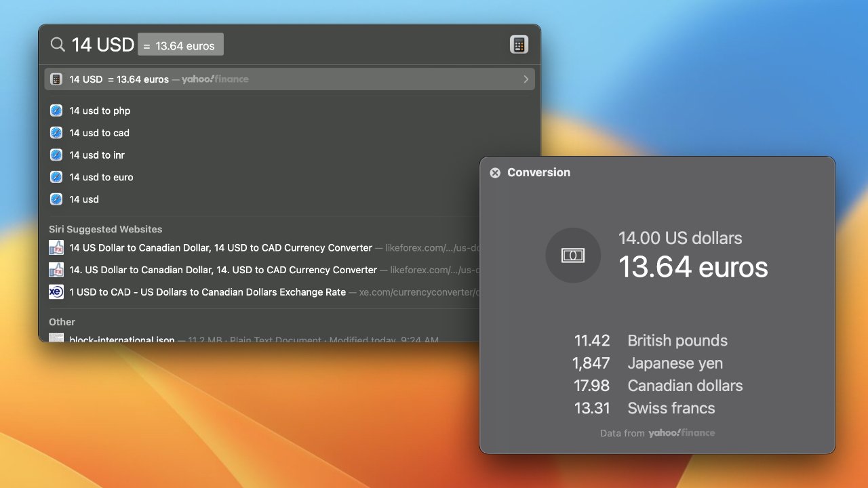Click the '= 13.64 euros' inline result
This screenshot has width=868, height=488.
click(180, 45)
